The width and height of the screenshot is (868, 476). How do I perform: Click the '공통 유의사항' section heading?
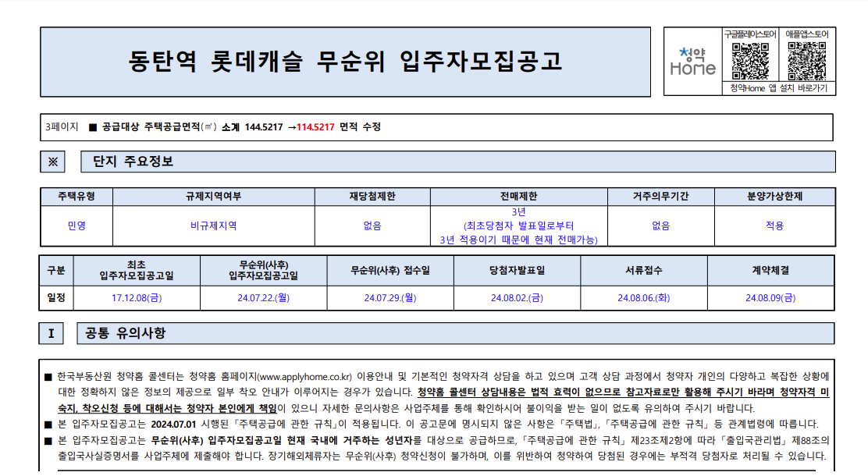(x=125, y=333)
